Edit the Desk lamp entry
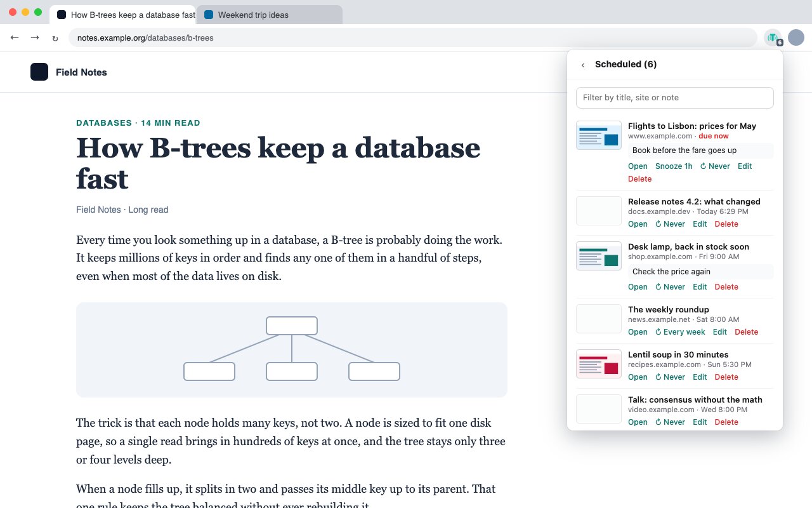Viewport: 812px width, 508px height. click(x=700, y=287)
